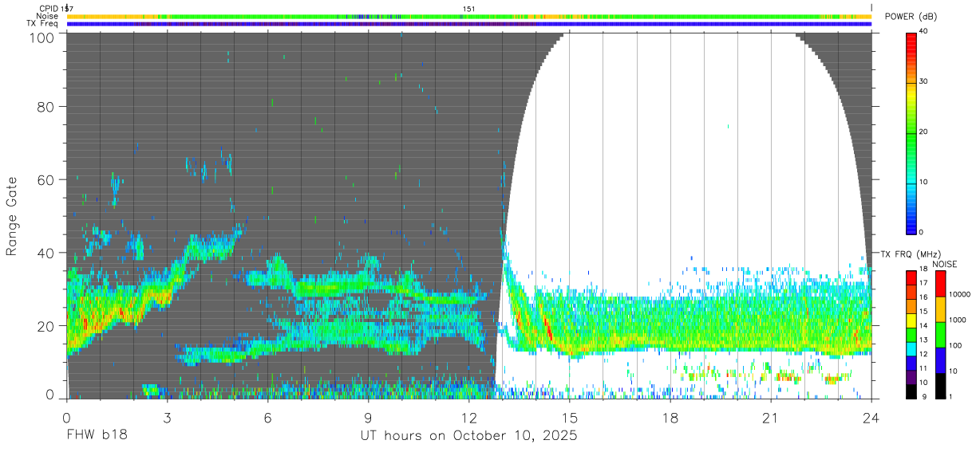Click the 20 tick on the POWER colorbar
The height and width of the screenshot is (452, 980).
pos(924,132)
